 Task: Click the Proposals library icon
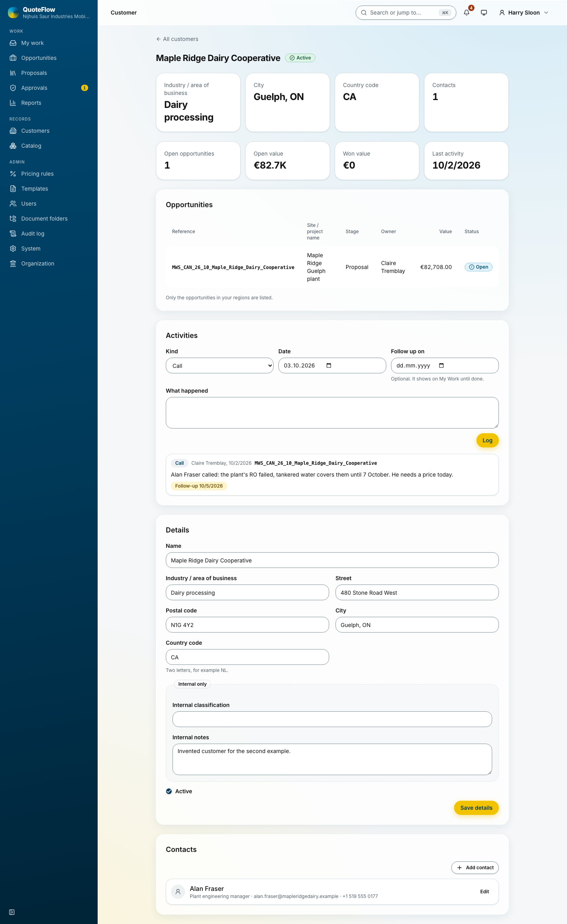point(13,73)
